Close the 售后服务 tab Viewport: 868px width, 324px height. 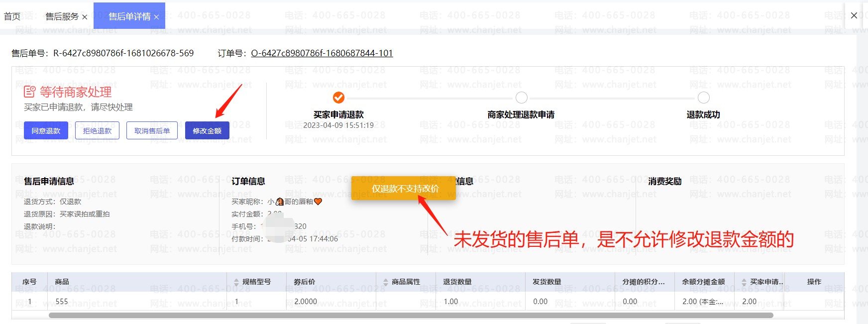(x=85, y=17)
